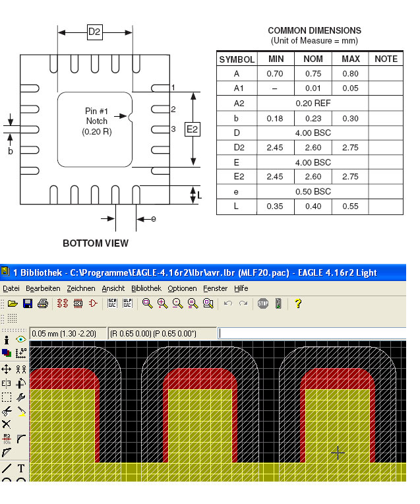
Task: Open the Bibliothek menu
Action: point(146,288)
